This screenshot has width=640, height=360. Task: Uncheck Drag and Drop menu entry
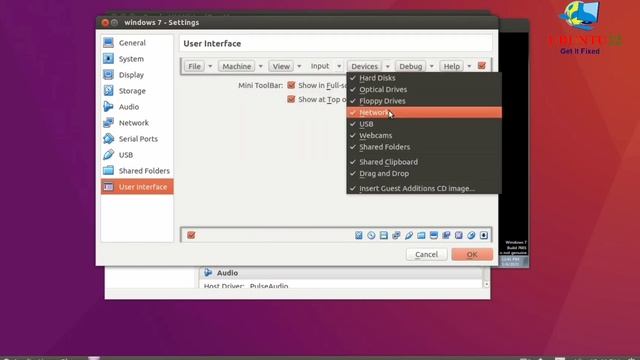pos(424,173)
